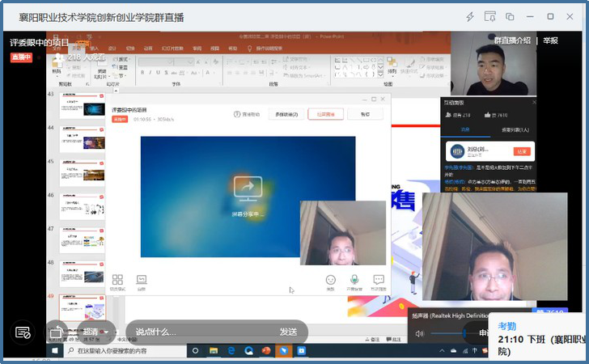The image size is (589, 364).
Task: Toggle text Shadow in PowerPoint font group
Action: [166, 73]
